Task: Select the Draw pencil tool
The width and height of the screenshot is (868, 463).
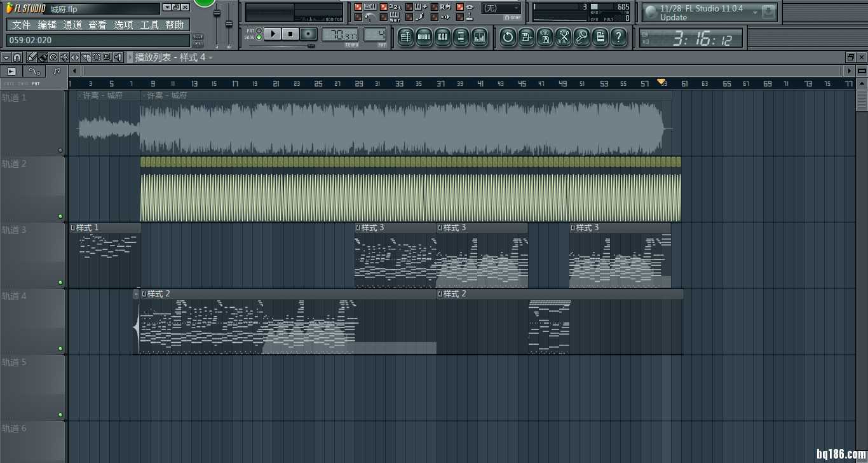Action: (x=32, y=57)
